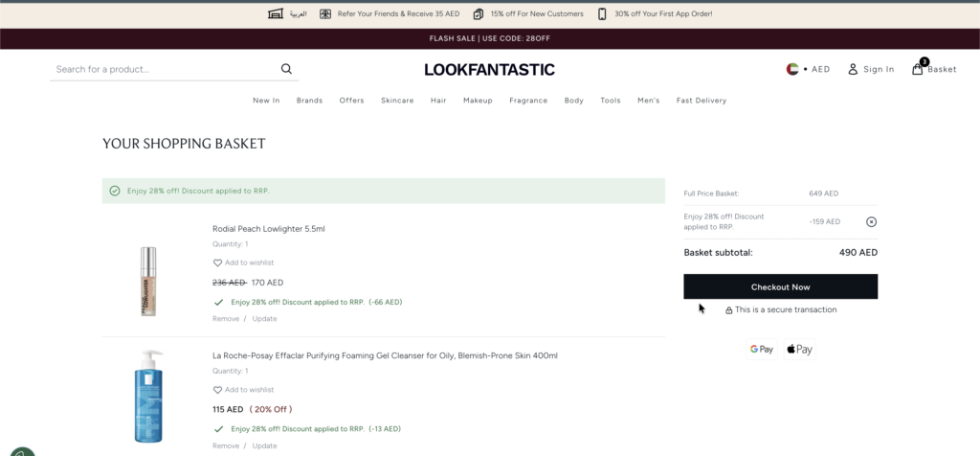The height and width of the screenshot is (456, 980).
Task: Click the 20% Off label on cleanser
Action: (x=271, y=410)
